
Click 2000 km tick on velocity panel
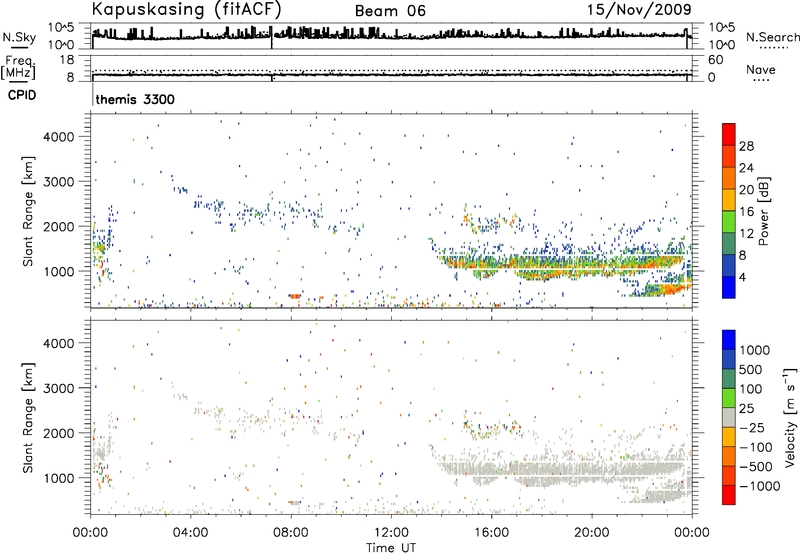click(58, 433)
